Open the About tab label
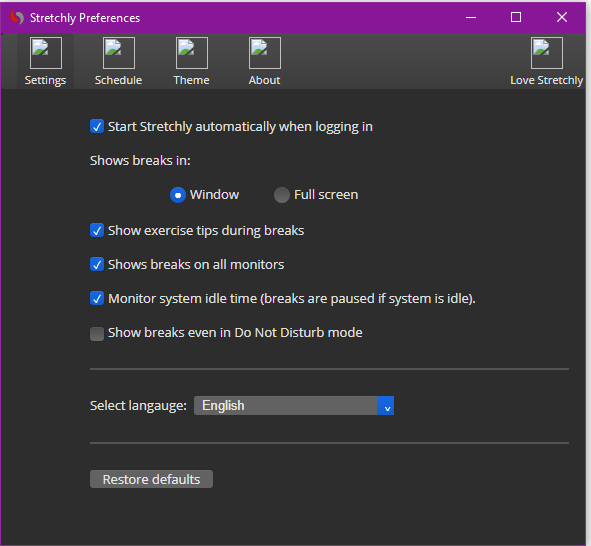The height and width of the screenshot is (546, 591). (264, 80)
